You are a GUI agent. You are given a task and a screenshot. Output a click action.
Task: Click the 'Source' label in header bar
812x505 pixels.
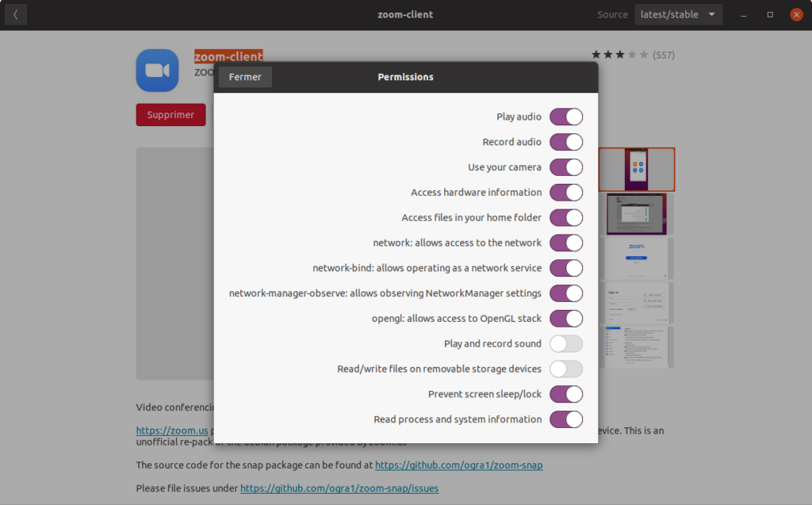[x=612, y=14]
